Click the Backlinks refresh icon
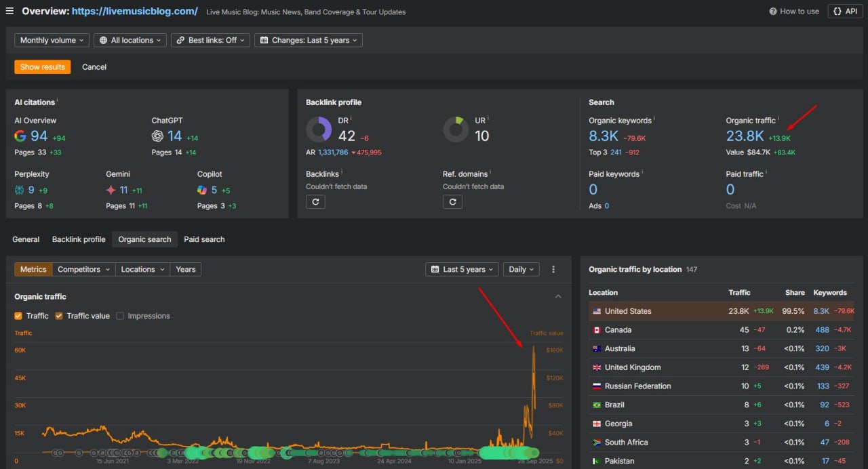 coord(315,201)
